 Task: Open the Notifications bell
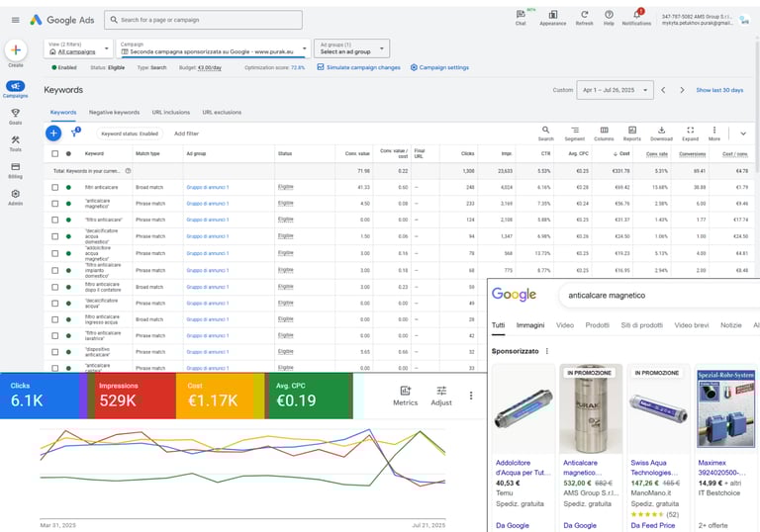point(636,18)
